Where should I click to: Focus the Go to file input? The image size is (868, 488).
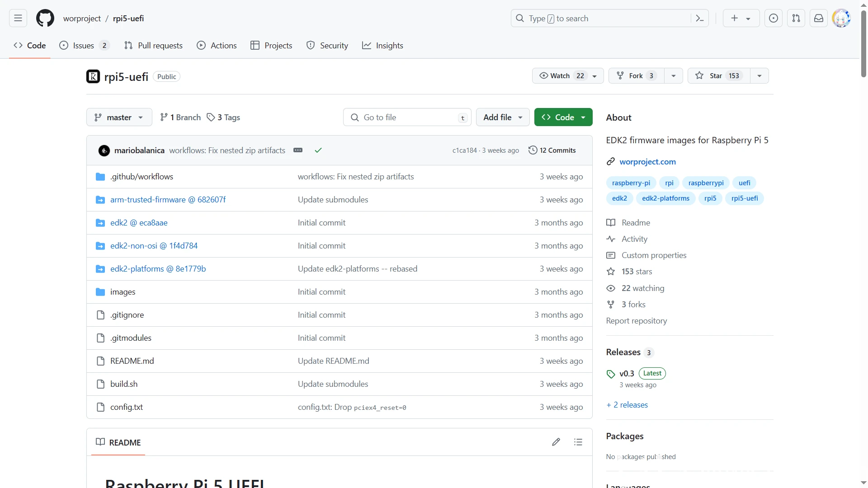(x=407, y=117)
